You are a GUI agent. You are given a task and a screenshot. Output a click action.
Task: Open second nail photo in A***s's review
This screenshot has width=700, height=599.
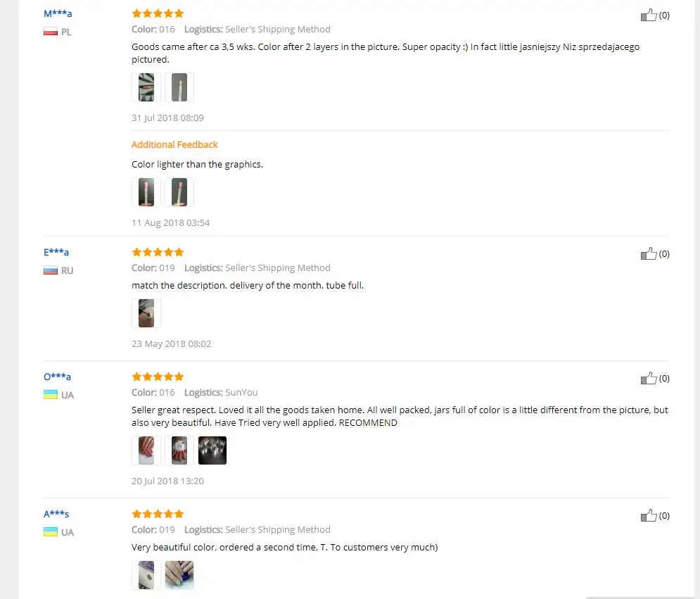point(179,575)
